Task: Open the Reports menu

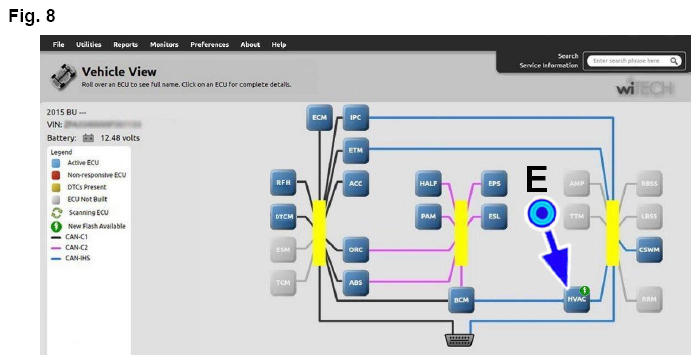Action: (x=125, y=45)
